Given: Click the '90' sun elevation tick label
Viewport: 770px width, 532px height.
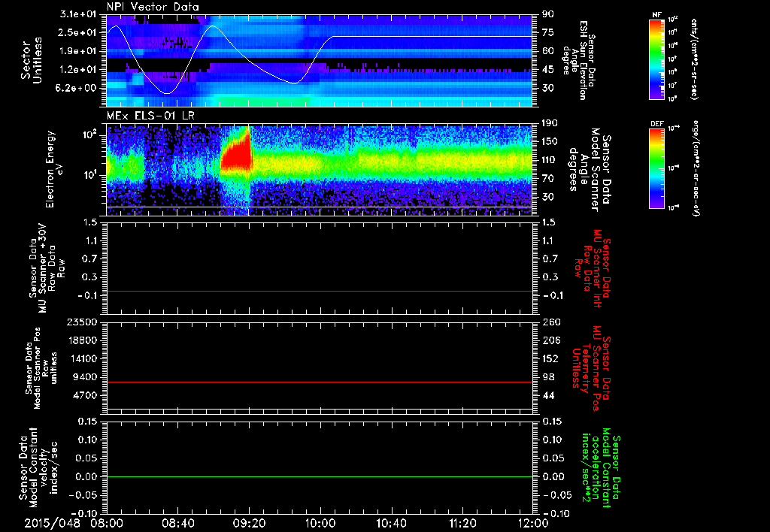Looking at the screenshot, I should 547,14.
